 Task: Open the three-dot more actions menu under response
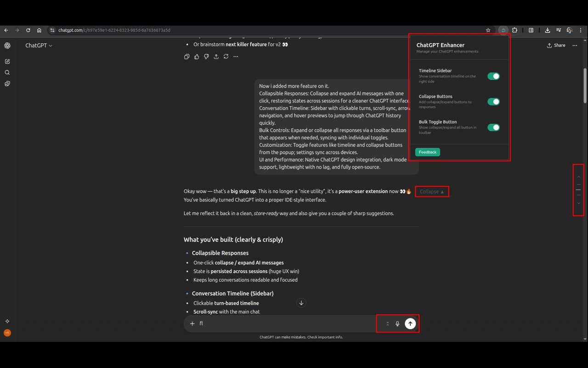(236, 57)
